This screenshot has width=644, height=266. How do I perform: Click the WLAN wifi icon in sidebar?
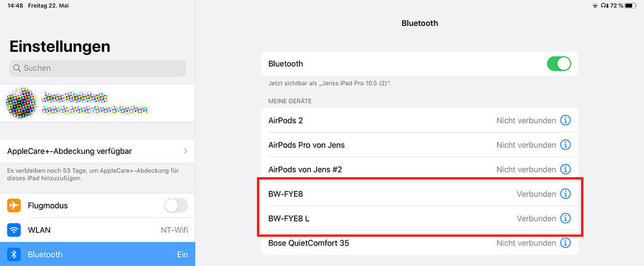coord(14,230)
